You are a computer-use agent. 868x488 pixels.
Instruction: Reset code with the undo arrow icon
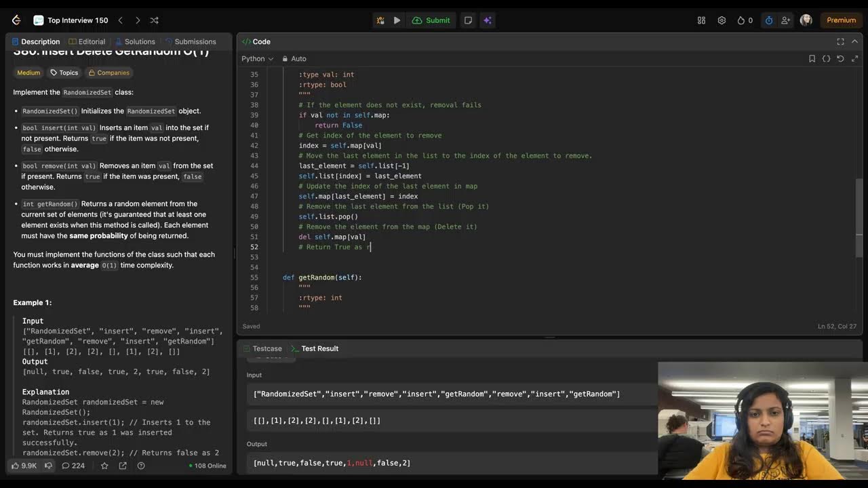tap(840, 59)
